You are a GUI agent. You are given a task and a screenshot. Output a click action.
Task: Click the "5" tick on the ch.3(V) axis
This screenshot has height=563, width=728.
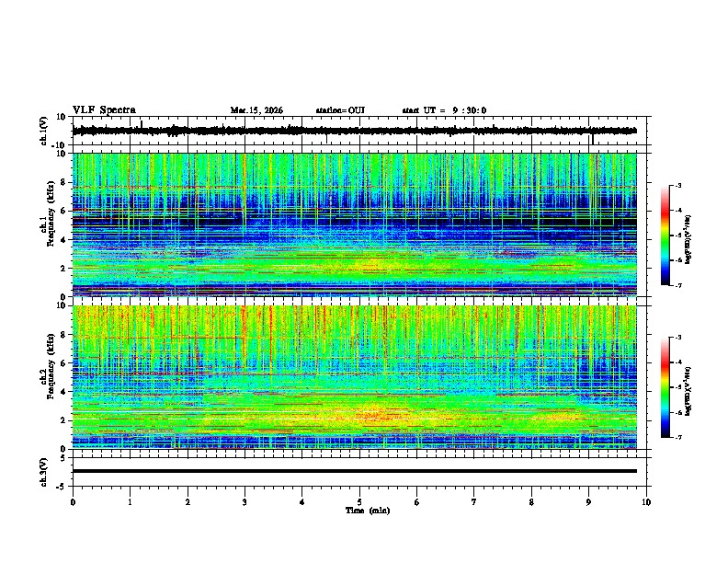(x=64, y=458)
